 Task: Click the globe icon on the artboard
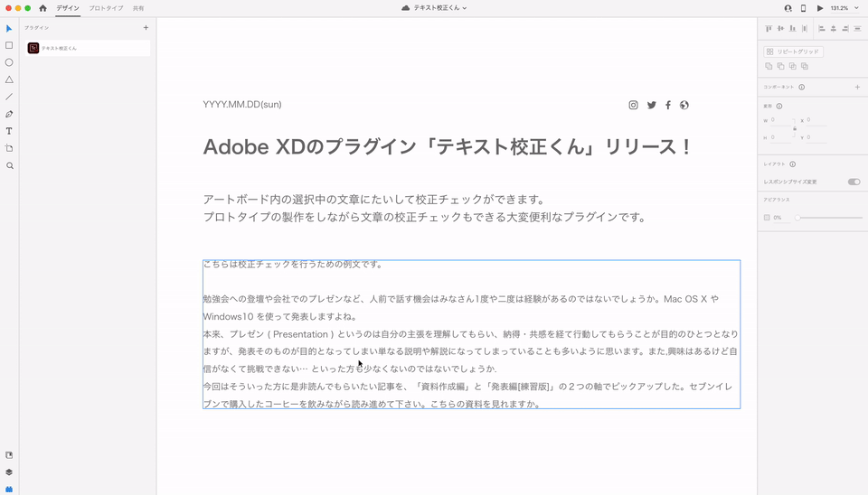pos(684,105)
